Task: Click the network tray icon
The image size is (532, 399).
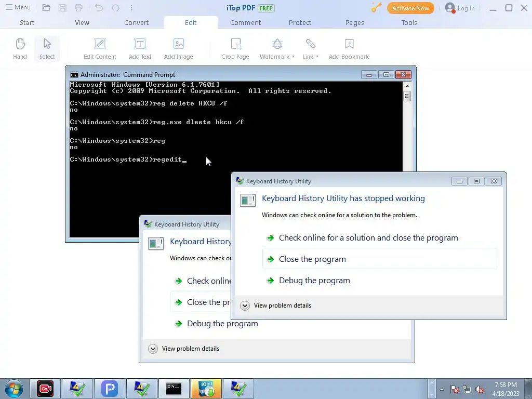Action: point(467,389)
